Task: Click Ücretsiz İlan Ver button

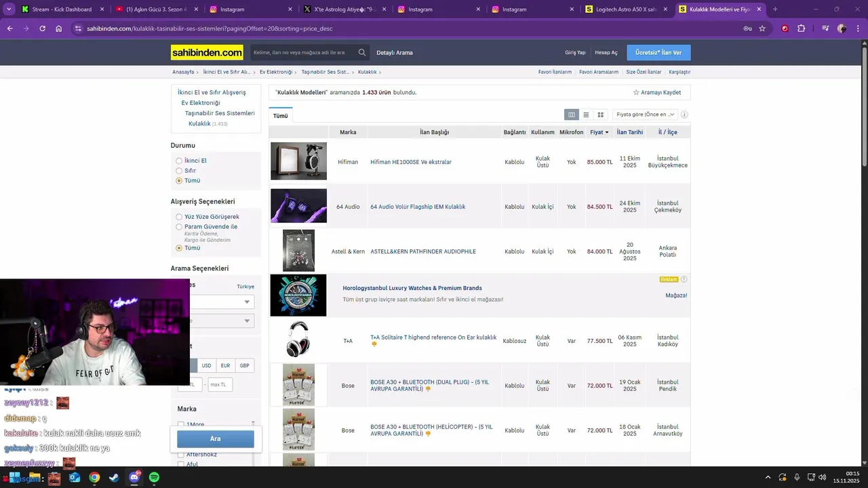Action: [x=658, y=53]
